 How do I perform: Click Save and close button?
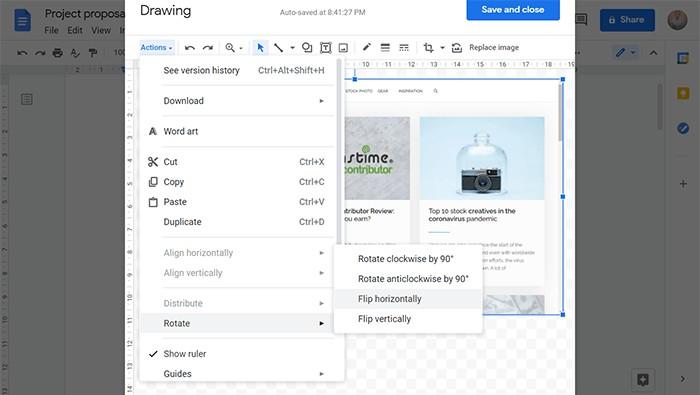point(513,9)
